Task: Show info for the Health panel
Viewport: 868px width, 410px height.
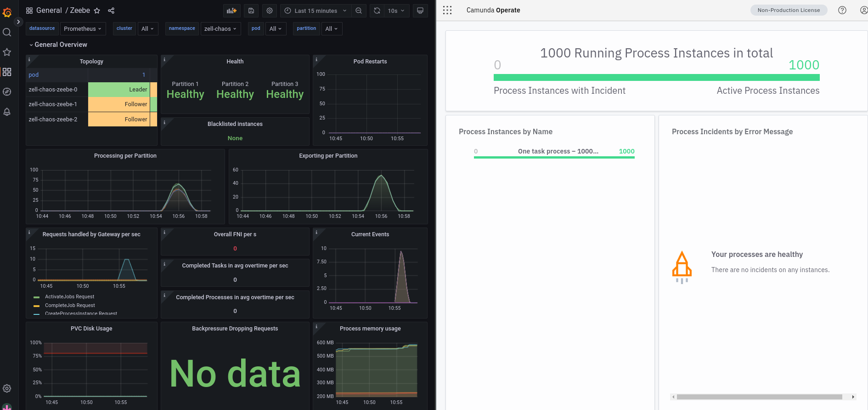Action: (164, 59)
